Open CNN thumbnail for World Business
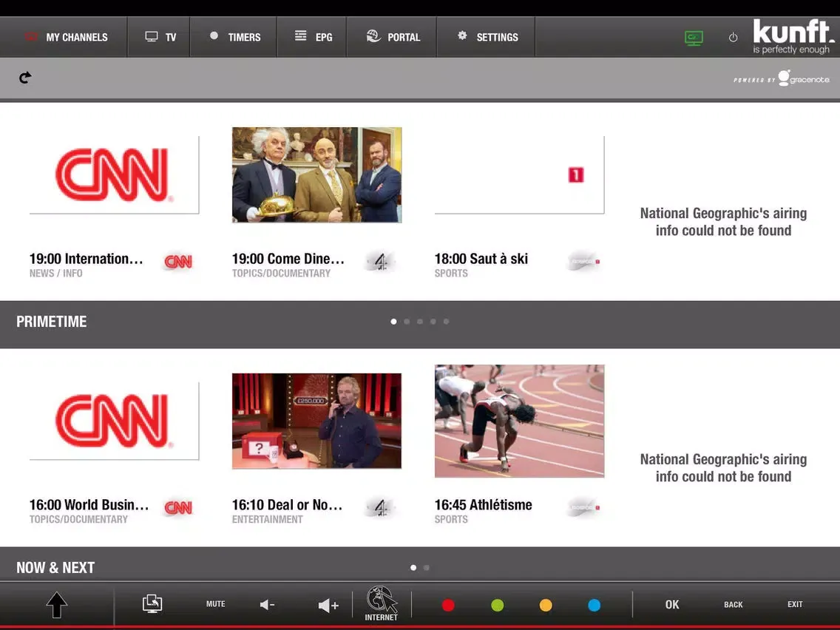The width and height of the screenshot is (840, 630). coord(114,421)
